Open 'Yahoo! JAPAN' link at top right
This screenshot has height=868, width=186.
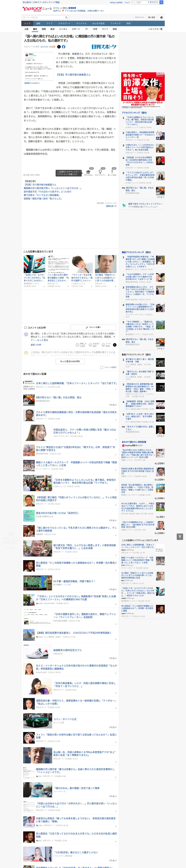116,2
